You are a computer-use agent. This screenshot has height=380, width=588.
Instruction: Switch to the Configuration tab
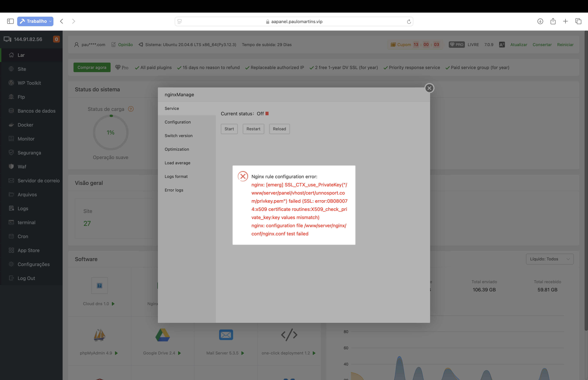pos(178,122)
